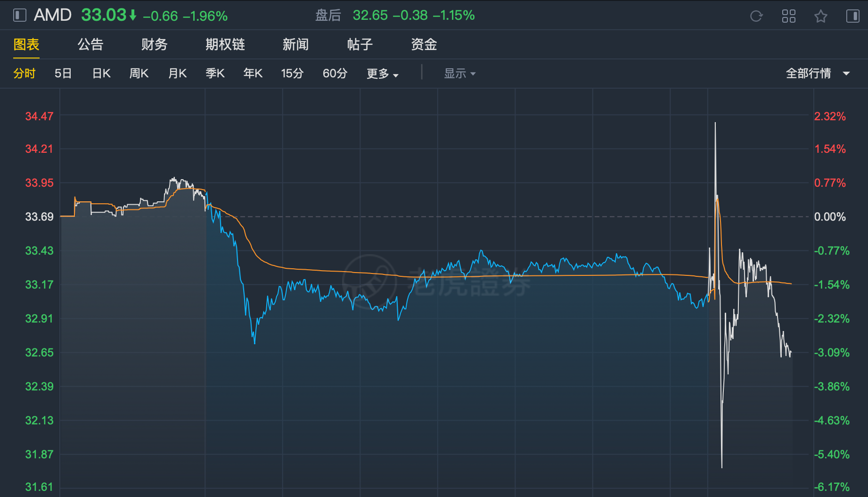
Task: Click the 33.95 price axis label
Action: [x=39, y=183]
